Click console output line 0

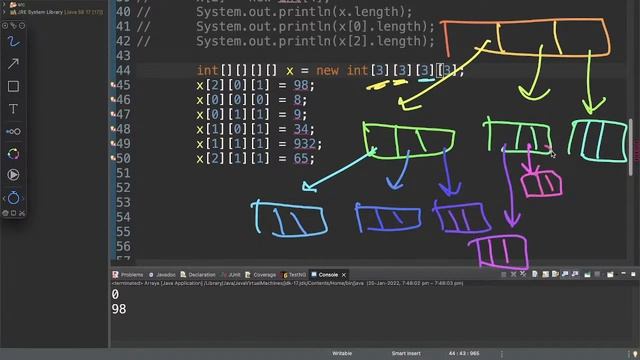click(x=115, y=294)
